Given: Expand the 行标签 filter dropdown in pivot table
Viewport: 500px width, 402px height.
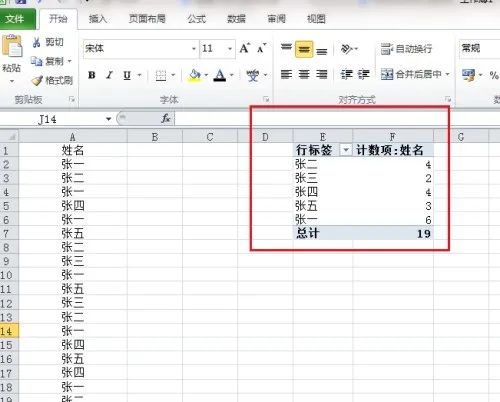Looking at the screenshot, I should (x=346, y=150).
